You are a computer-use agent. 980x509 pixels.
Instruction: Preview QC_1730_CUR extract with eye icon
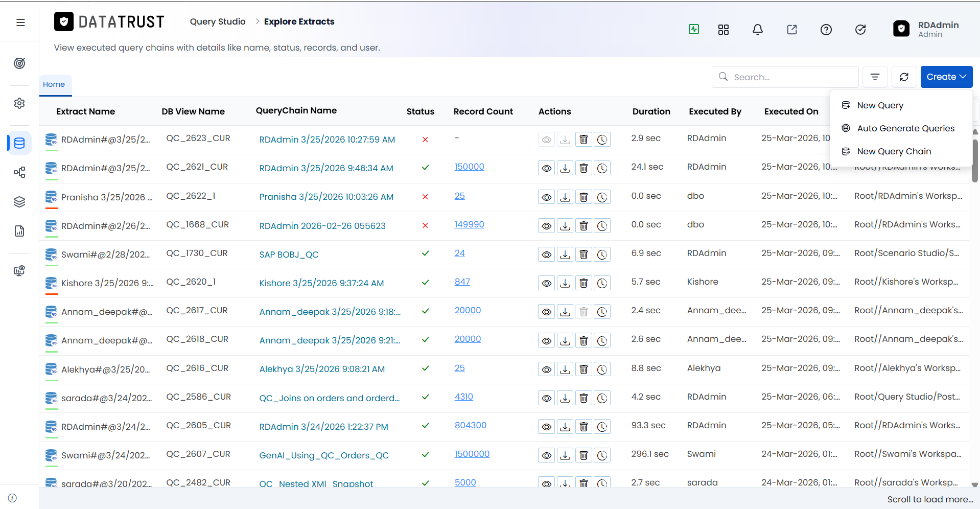(x=547, y=254)
